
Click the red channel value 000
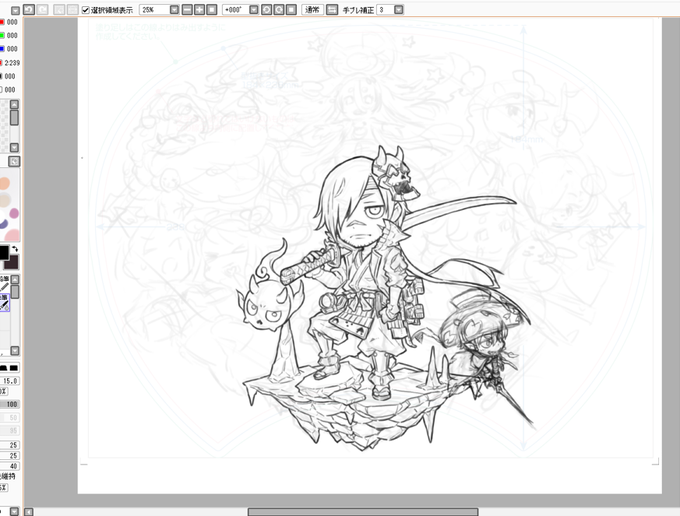12,22
